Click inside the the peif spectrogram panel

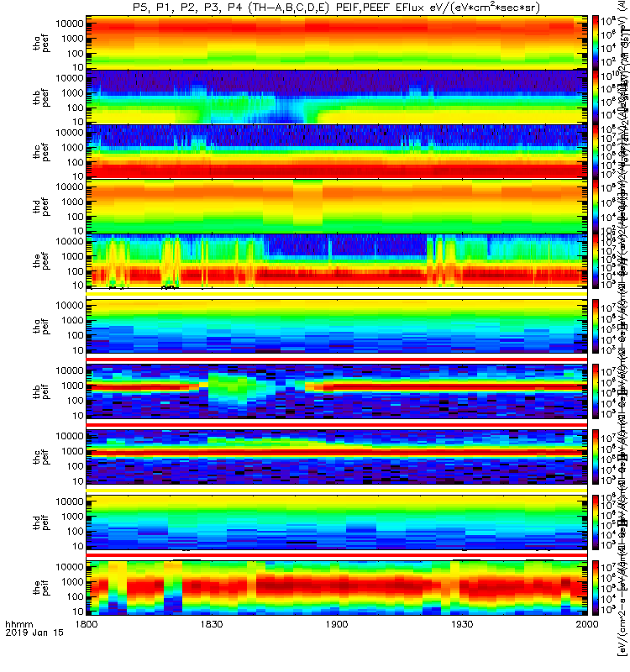(x=337, y=587)
